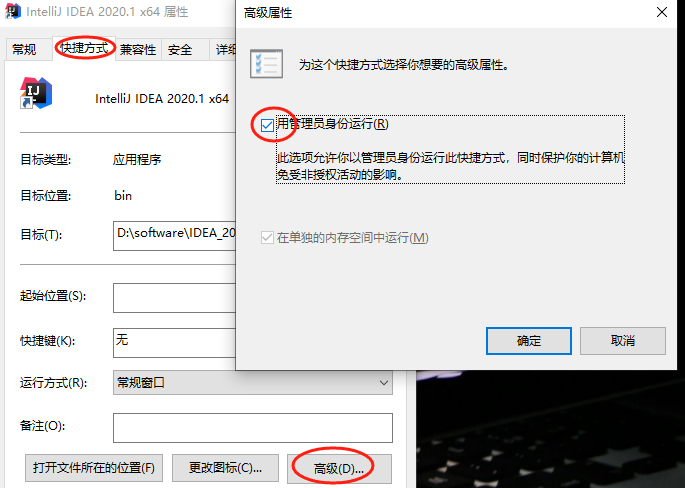
Task: Select the 快捷方式 tab
Action: 84,48
